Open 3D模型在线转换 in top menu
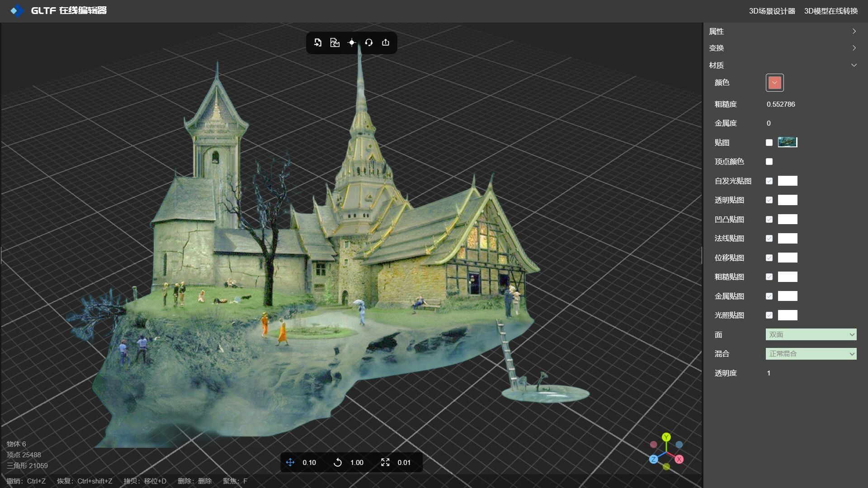The image size is (868, 488). pyautogui.click(x=831, y=11)
